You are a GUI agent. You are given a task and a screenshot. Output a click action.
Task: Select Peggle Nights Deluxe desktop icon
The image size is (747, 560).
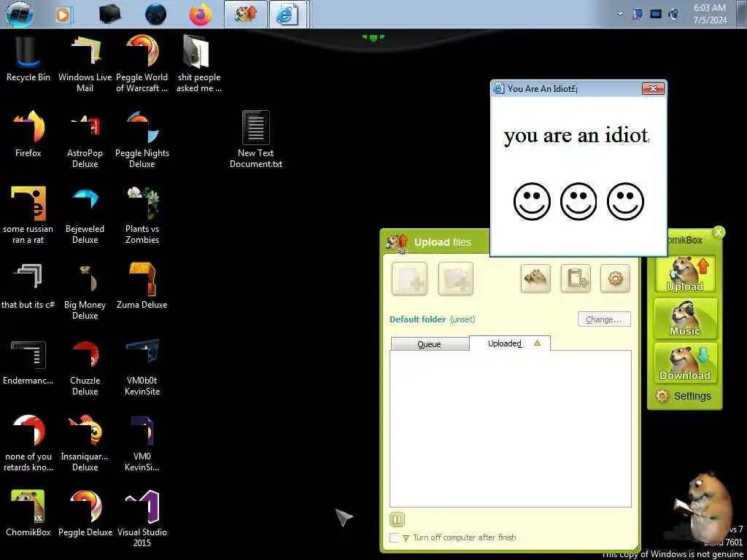tap(142, 139)
